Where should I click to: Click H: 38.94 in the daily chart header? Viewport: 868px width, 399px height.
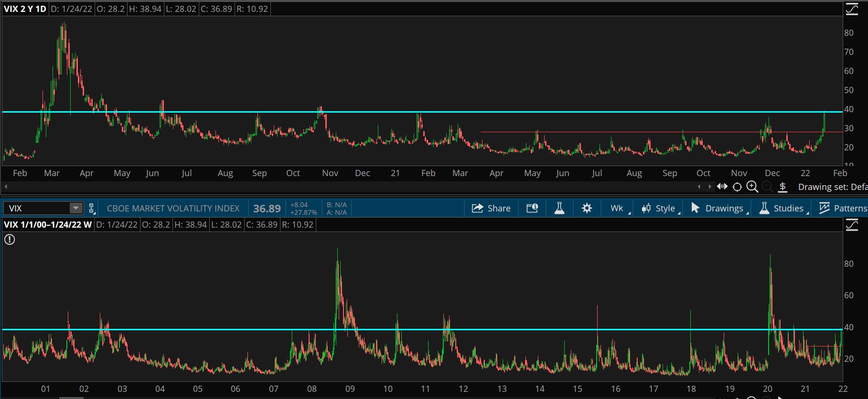pyautogui.click(x=145, y=9)
